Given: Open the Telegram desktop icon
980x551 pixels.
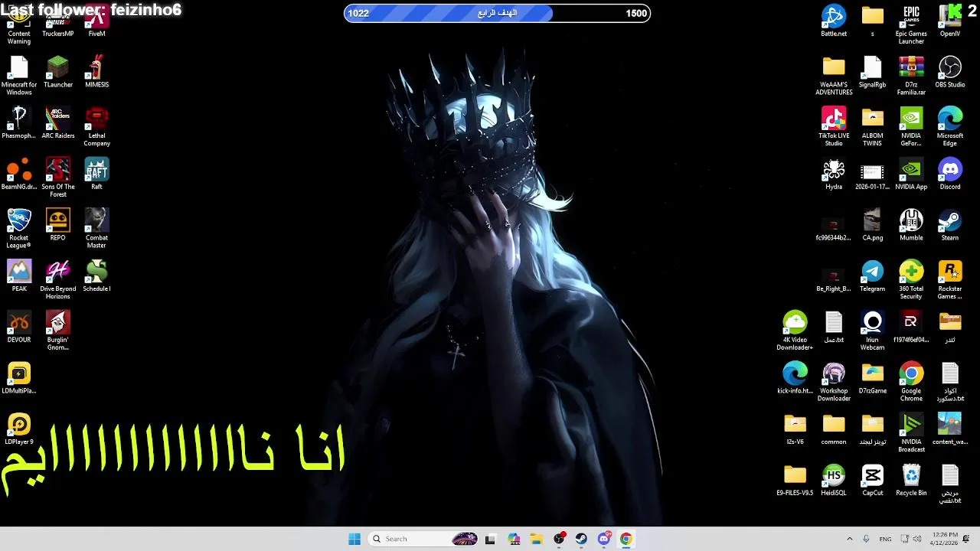Looking at the screenshot, I should click(x=872, y=276).
